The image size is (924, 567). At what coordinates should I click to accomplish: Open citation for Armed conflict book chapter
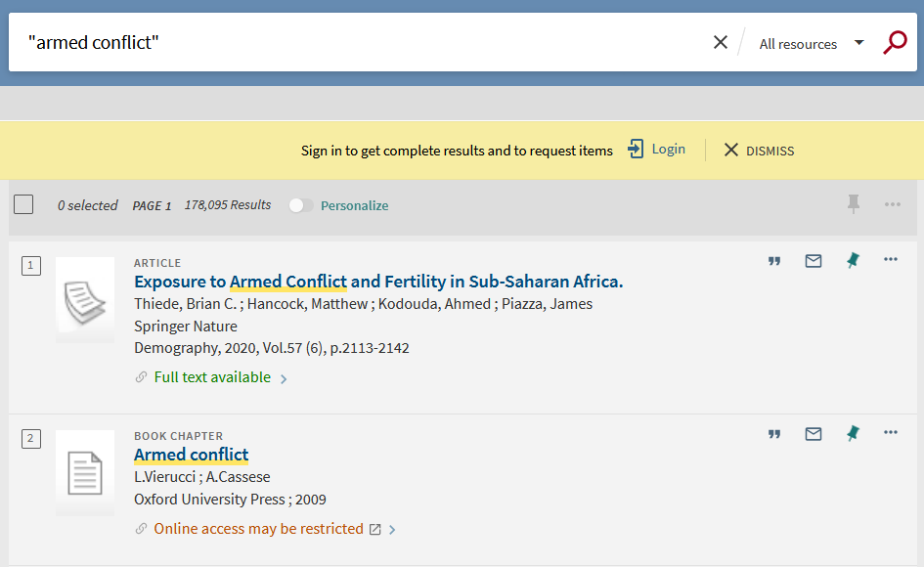774,434
